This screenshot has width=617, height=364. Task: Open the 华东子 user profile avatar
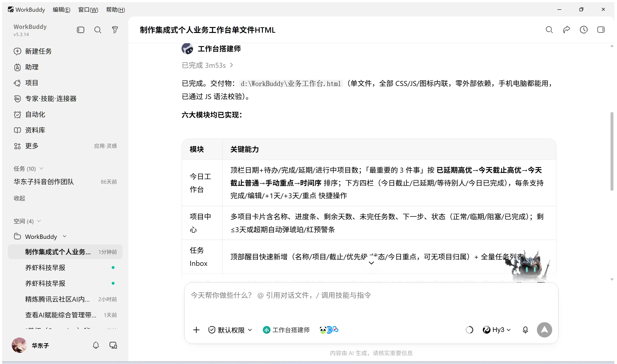click(19, 345)
